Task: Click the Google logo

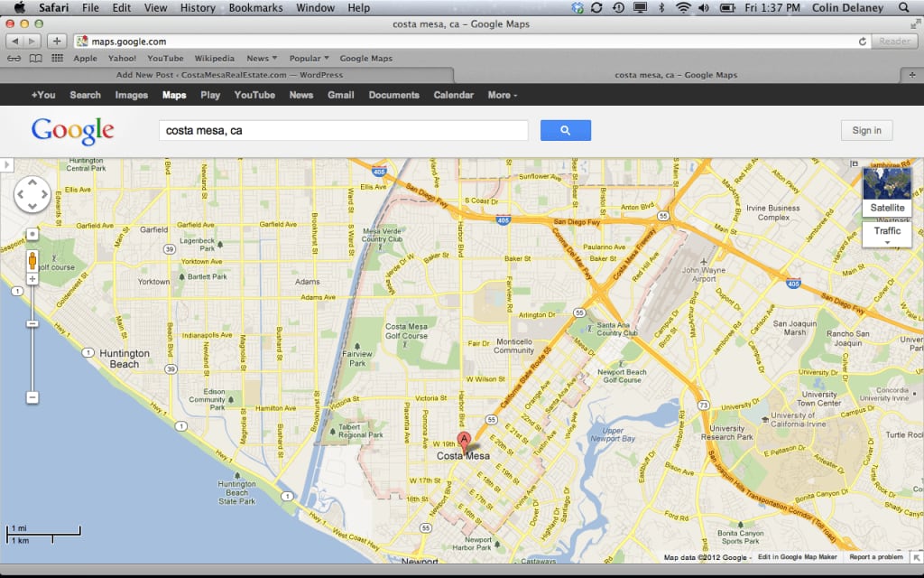Action: 72,130
